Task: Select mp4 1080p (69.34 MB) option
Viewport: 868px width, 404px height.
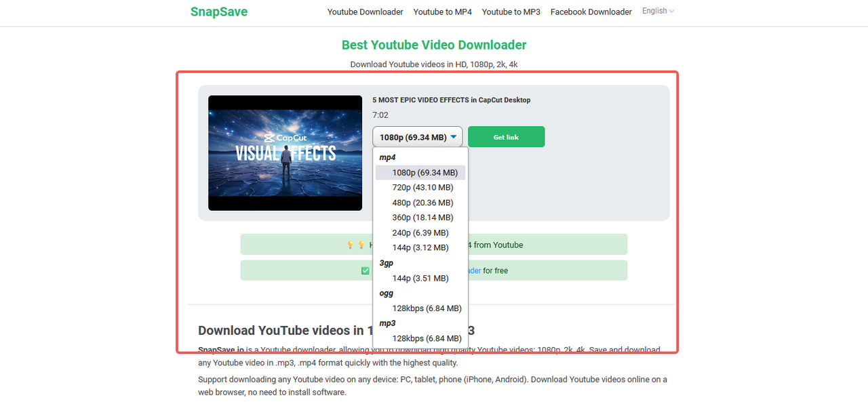Action: click(420, 173)
